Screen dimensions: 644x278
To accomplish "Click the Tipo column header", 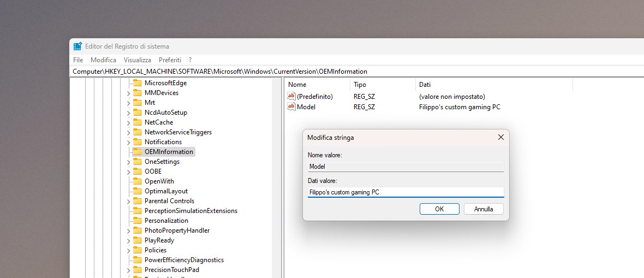I will point(383,84).
